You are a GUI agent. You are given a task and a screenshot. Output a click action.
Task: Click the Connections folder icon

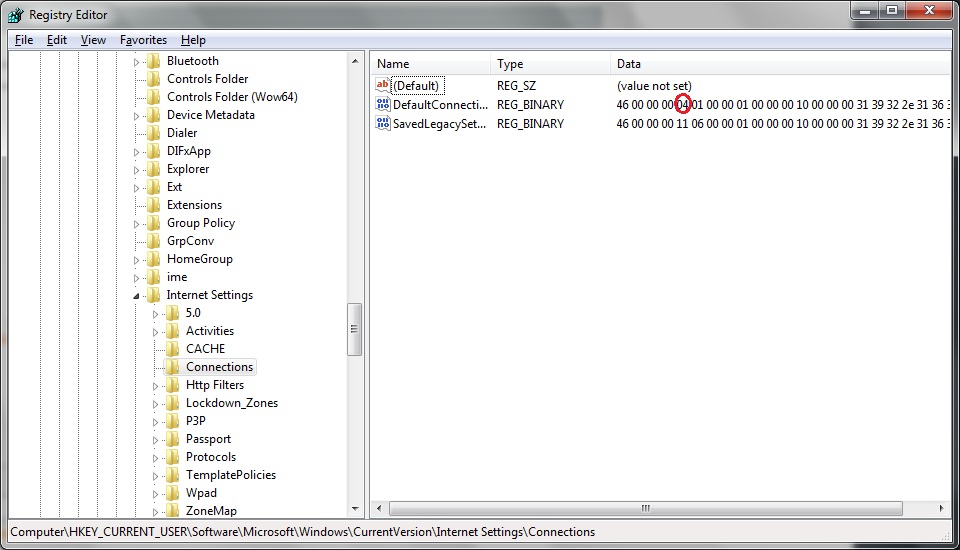coord(173,367)
